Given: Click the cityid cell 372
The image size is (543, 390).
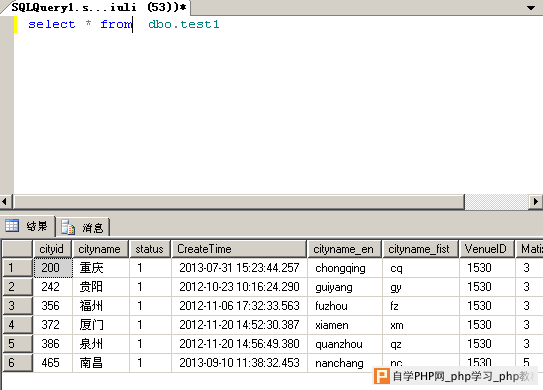Looking at the screenshot, I should (53, 325).
